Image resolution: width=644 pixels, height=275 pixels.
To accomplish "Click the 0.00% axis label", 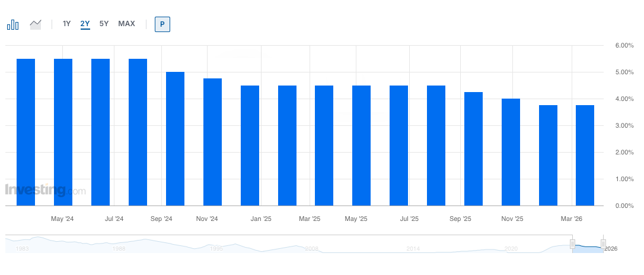I will pos(624,206).
